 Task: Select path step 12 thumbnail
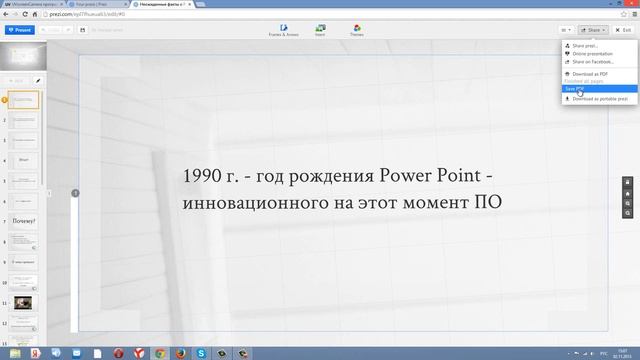23,323
